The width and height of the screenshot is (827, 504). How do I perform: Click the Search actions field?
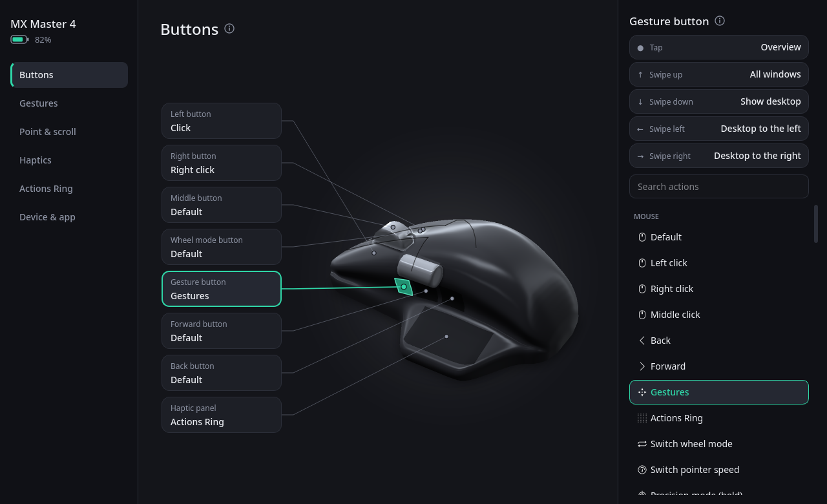point(719,187)
